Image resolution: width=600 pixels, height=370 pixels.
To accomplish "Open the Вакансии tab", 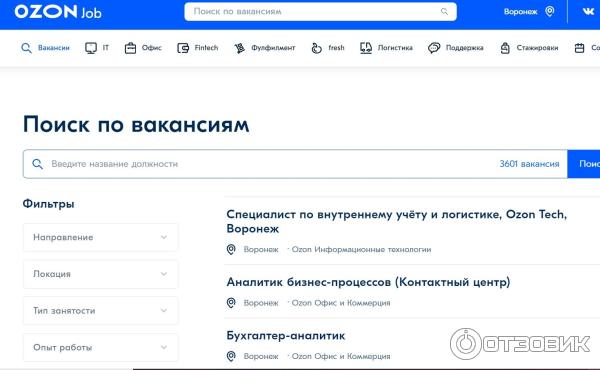I will point(45,48).
